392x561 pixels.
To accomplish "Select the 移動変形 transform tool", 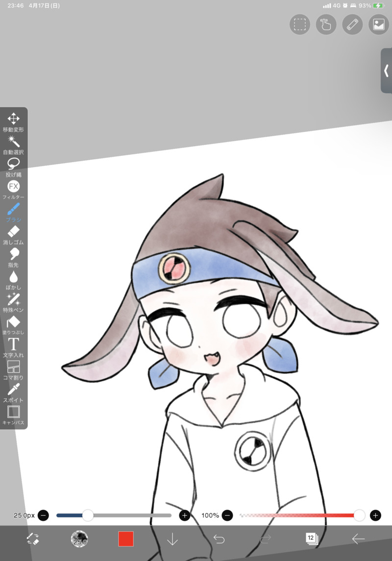I will [14, 122].
